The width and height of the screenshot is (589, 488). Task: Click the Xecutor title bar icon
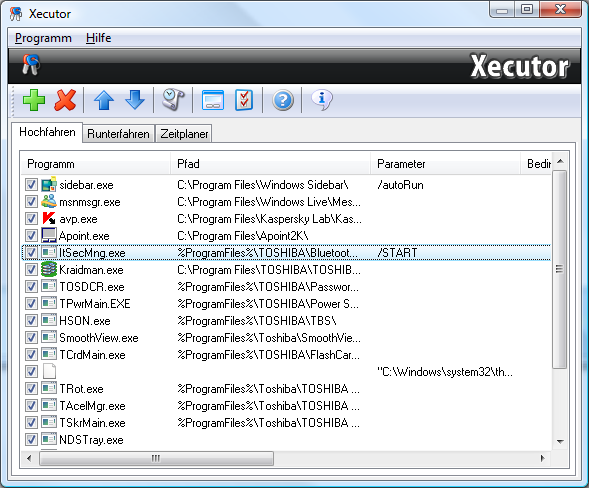pos(16,14)
